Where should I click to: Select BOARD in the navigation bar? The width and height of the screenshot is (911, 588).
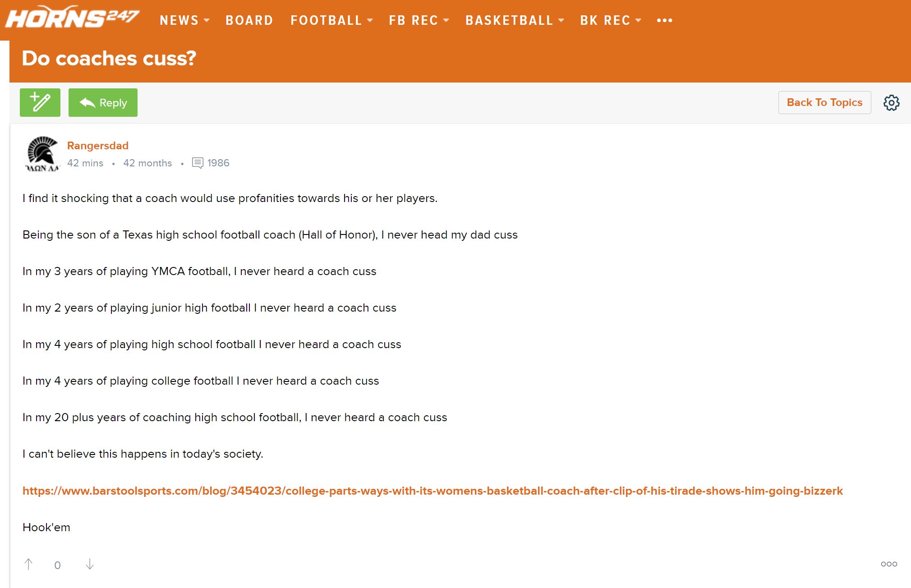click(x=249, y=20)
